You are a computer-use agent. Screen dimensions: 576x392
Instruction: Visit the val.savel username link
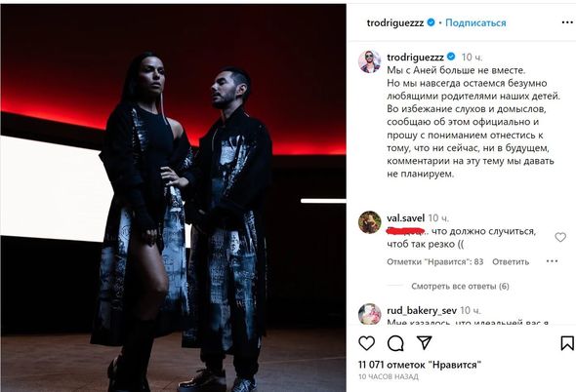(405, 218)
